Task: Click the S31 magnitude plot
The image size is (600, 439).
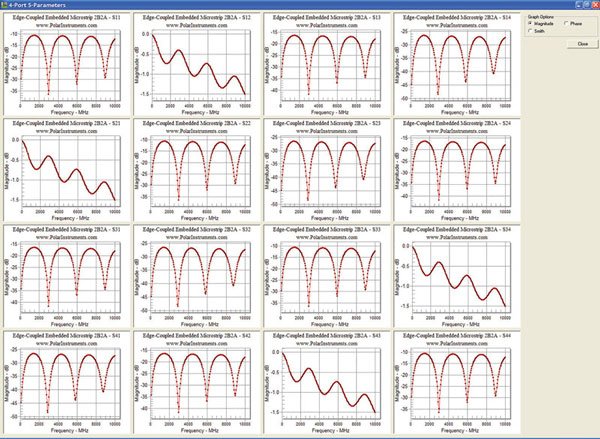Action: pyautogui.click(x=68, y=278)
